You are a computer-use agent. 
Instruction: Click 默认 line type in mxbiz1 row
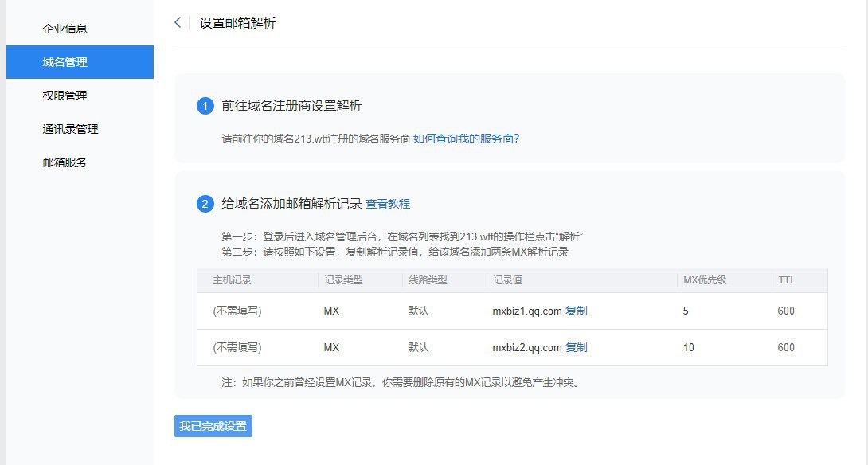pos(418,311)
